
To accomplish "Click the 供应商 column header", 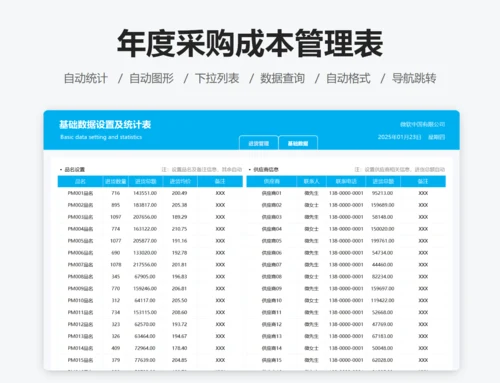I will pyautogui.click(x=272, y=181).
